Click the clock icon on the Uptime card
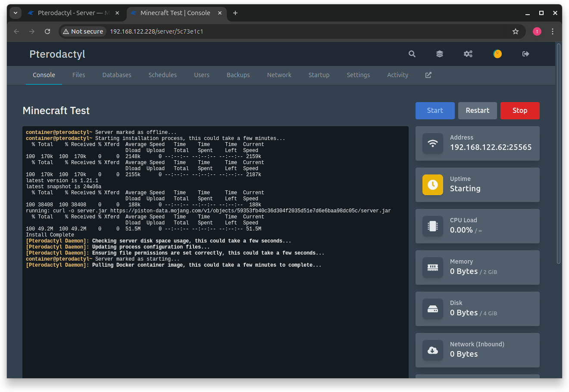The image size is (569, 392). point(433,185)
